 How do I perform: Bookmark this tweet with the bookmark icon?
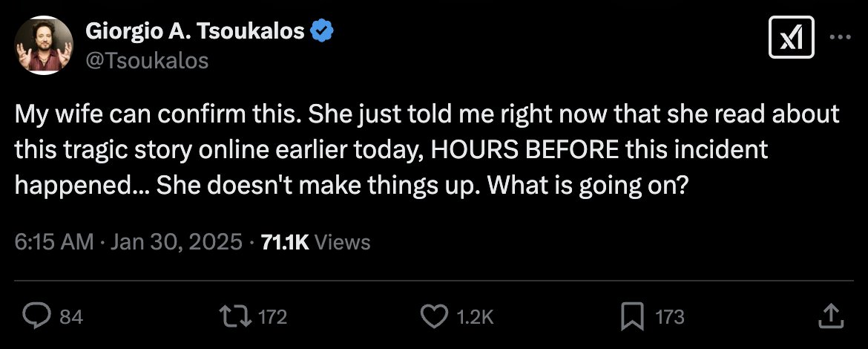632,316
